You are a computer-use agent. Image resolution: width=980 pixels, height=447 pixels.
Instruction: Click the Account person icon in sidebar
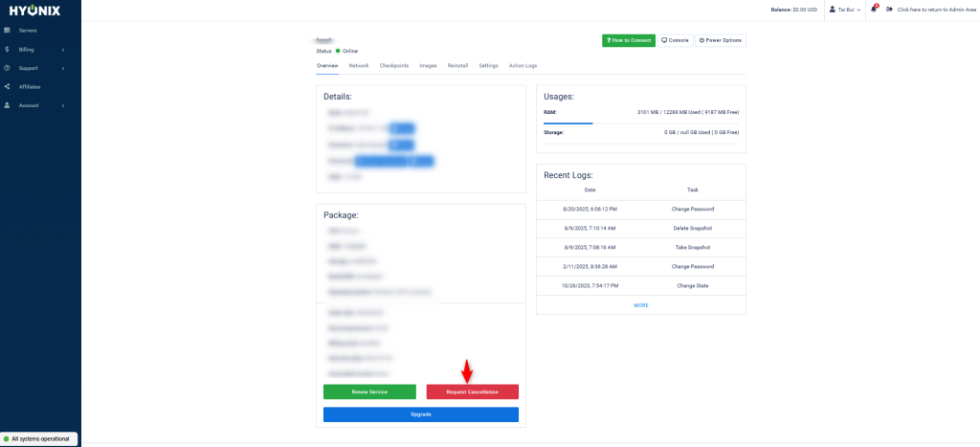8,105
